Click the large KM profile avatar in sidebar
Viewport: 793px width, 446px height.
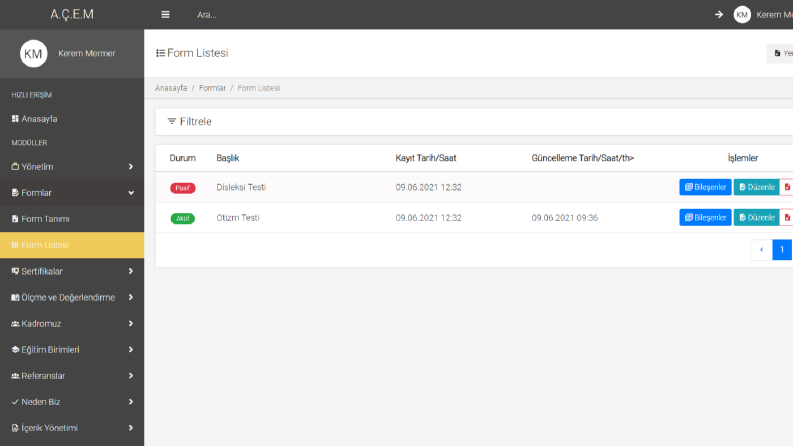pos(33,54)
